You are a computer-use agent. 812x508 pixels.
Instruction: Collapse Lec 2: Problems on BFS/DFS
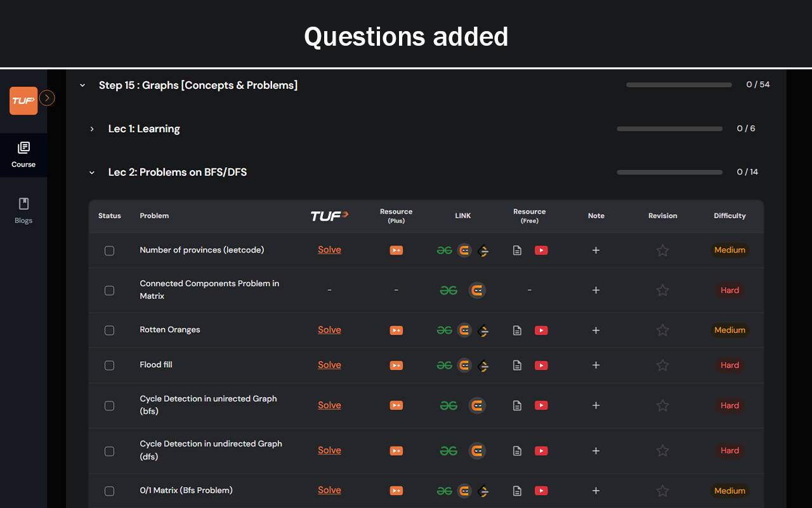point(92,172)
